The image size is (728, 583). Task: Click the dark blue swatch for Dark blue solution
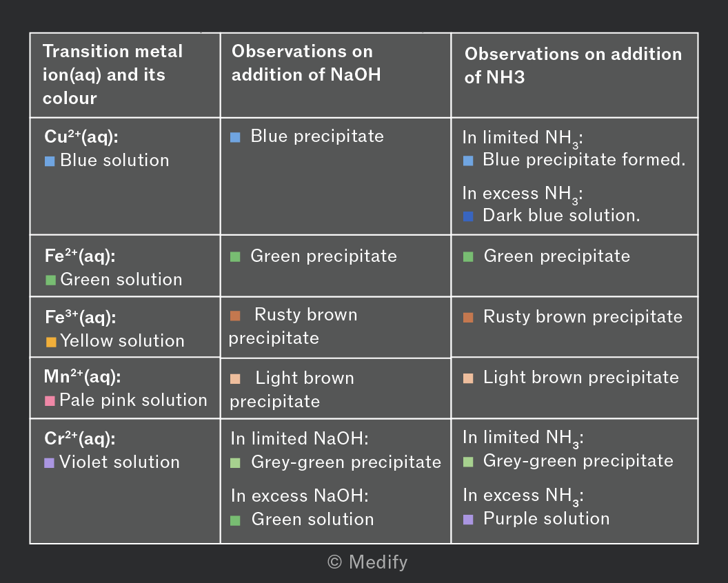point(468,216)
